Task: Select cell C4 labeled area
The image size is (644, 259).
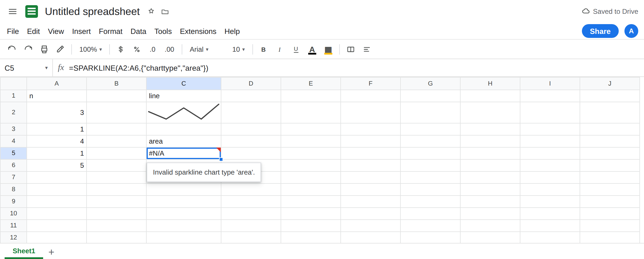Action: [184, 141]
